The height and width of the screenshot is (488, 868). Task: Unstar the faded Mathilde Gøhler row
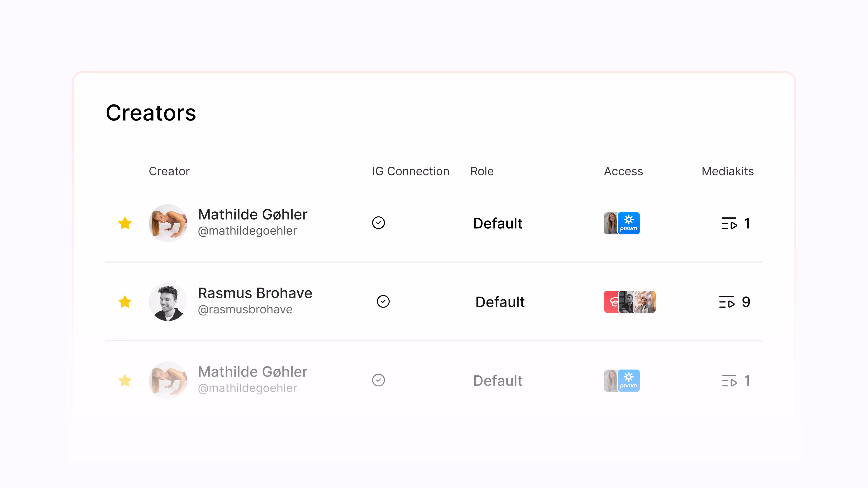[x=125, y=380]
